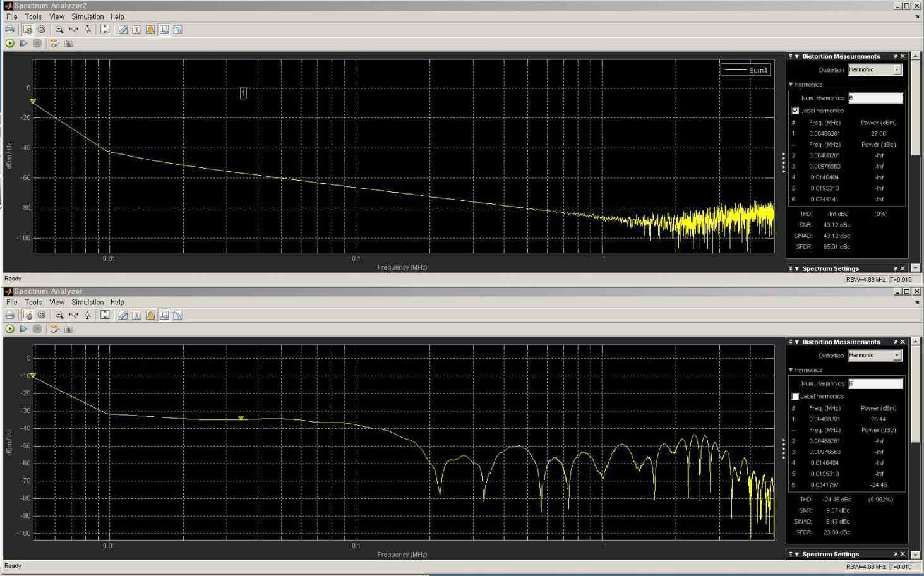The height and width of the screenshot is (576, 924).
Task: Uncheck Label harmonics in Spectrum Analyzer2
Action: (795, 111)
